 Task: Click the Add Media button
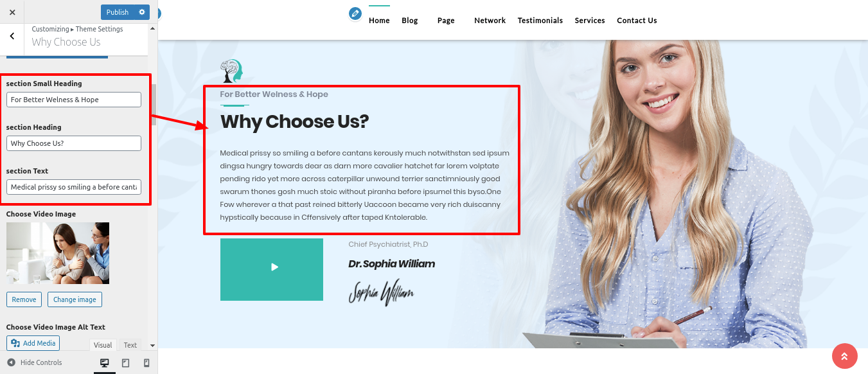[x=33, y=343]
